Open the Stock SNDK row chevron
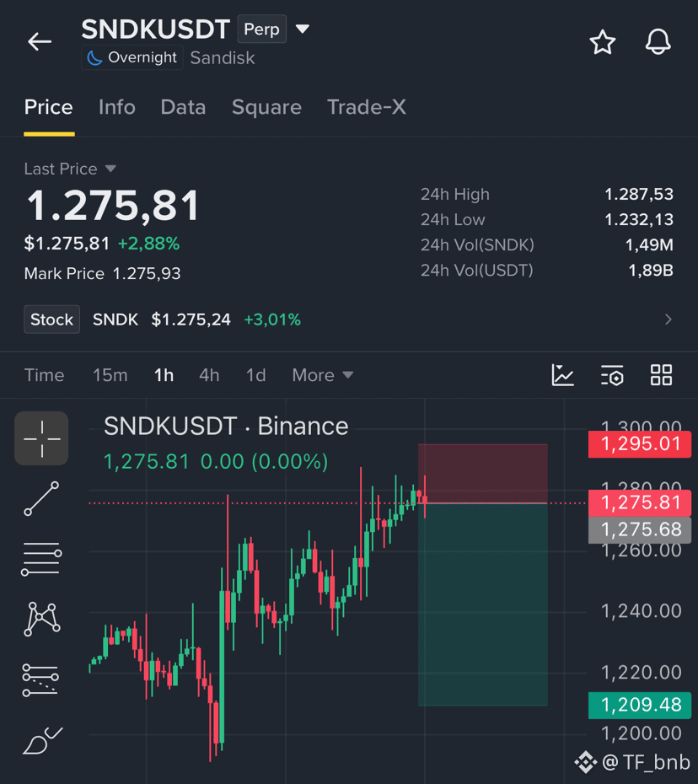The image size is (698, 784). (668, 319)
